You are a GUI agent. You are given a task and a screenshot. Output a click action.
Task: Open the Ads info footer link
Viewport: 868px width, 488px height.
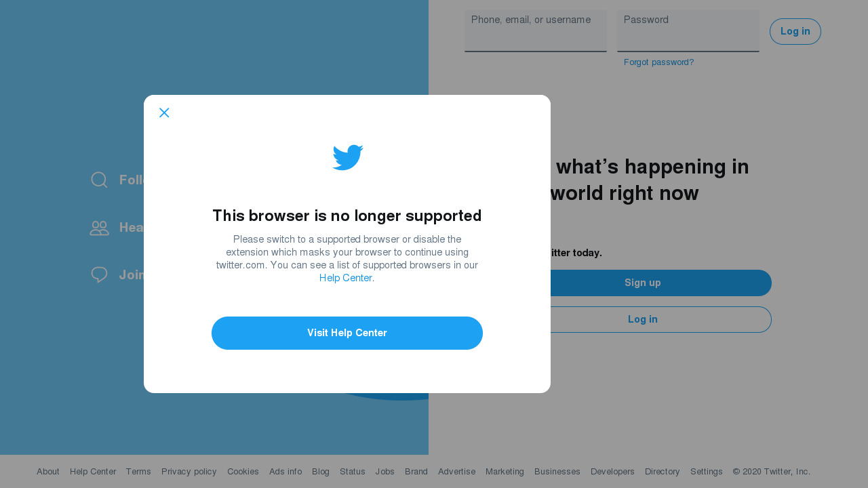[285, 472]
